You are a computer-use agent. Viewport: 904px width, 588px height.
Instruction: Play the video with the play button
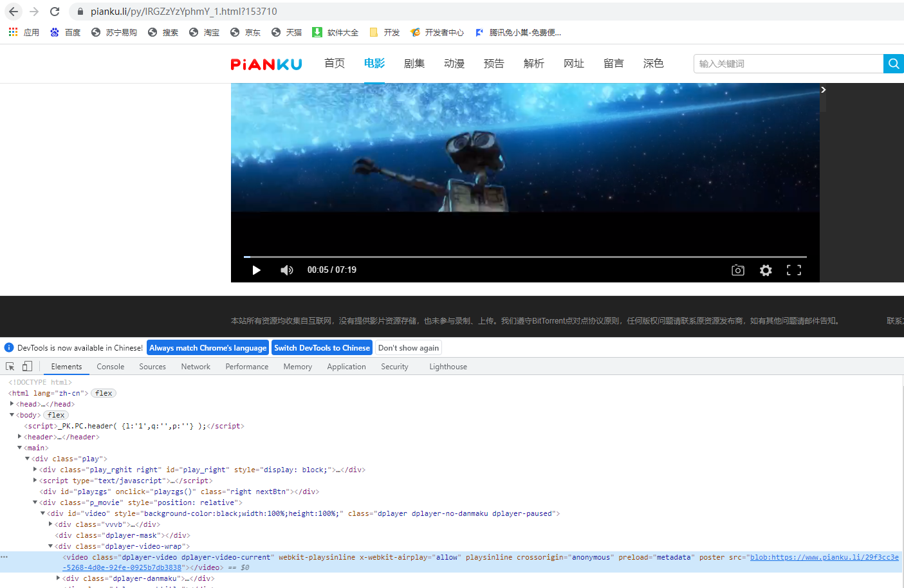pyautogui.click(x=256, y=270)
